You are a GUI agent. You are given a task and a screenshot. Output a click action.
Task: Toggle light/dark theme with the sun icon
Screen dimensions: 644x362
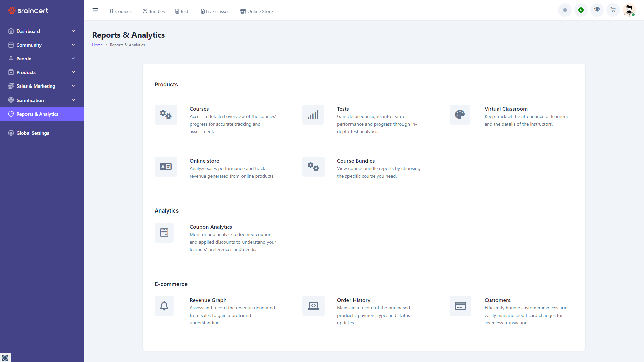[565, 10]
